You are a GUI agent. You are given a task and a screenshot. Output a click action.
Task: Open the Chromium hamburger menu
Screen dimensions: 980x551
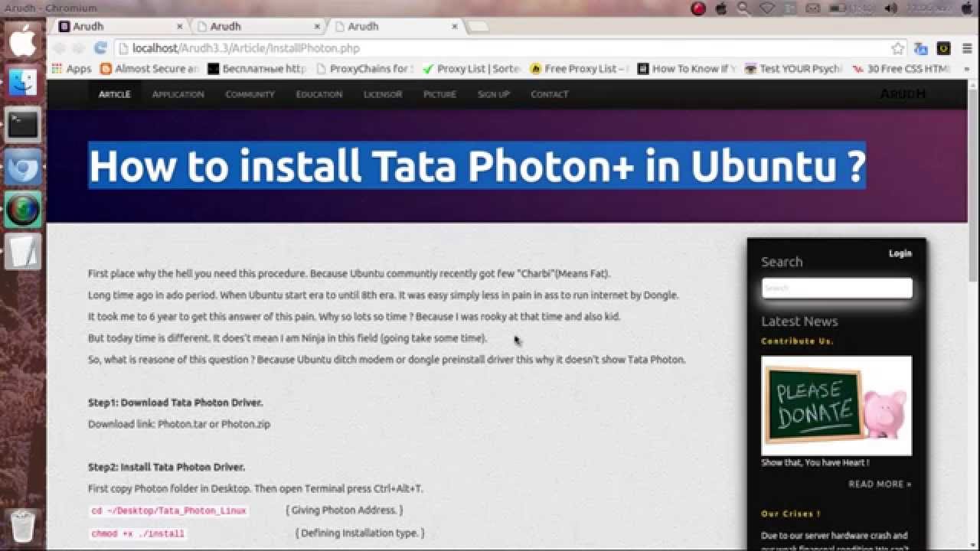click(965, 48)
